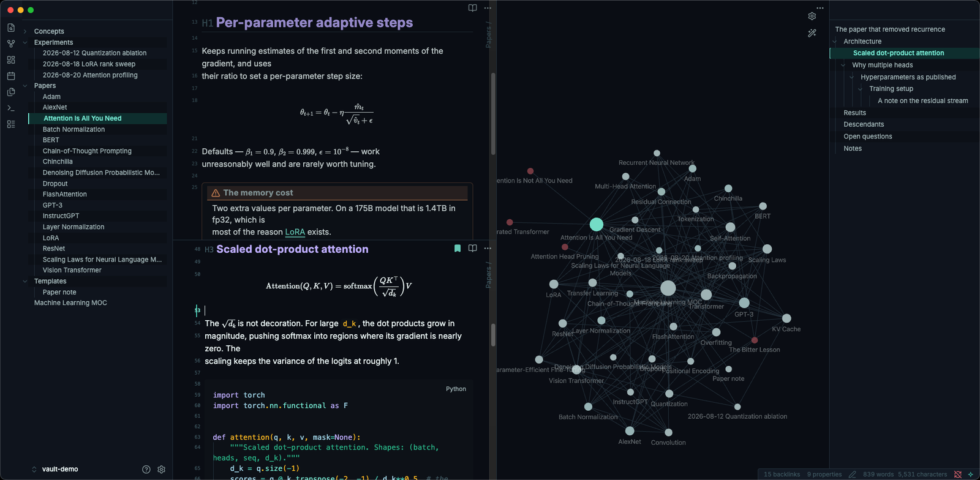Viewport: 980px width, 480px height.
Task: Click the bookmark icon in lower pane
Action: pyautogui.click(x=457, y=248)
